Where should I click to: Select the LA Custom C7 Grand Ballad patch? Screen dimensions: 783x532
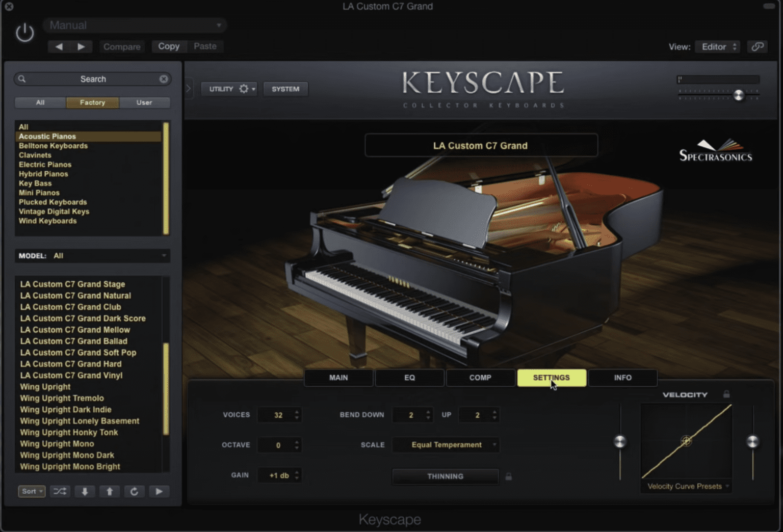tap(73, 341)
